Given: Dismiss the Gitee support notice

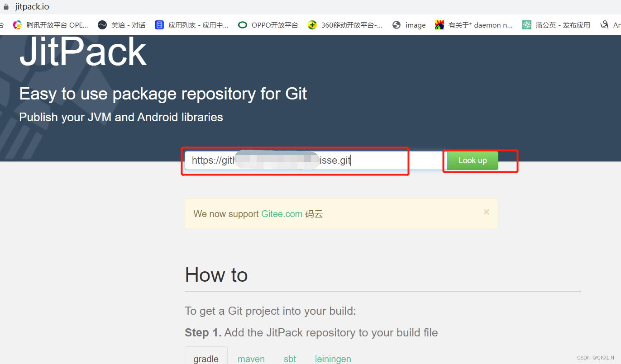Looking at the screenshot, I should [x=487, y=212].
